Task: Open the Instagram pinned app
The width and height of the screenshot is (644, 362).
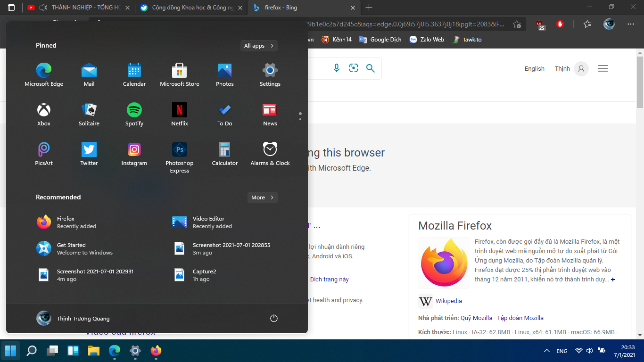Action: tap(134, 154)
